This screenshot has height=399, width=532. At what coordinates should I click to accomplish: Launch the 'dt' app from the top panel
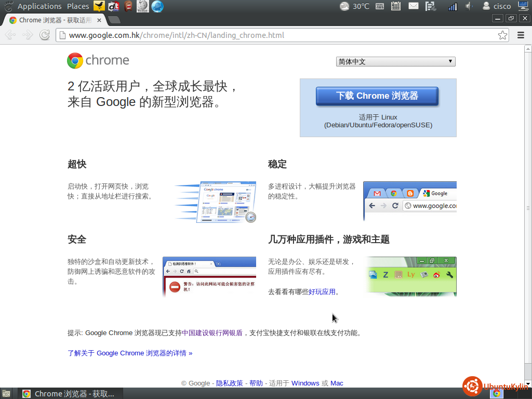coord(114,6)
